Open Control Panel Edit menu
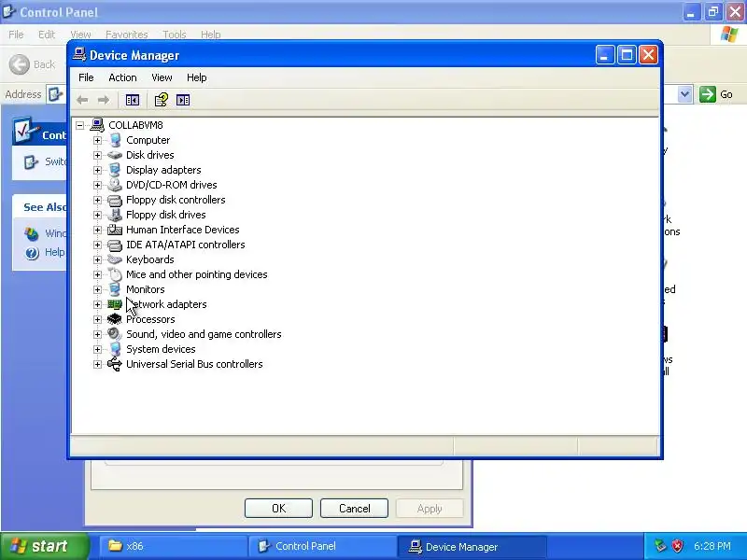Image resolution: width=747 pixels, height=560 pixels. [x=47, y=35]
